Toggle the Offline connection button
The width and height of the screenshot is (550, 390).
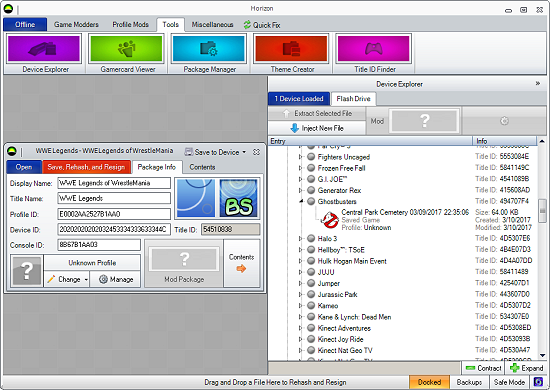25,25
